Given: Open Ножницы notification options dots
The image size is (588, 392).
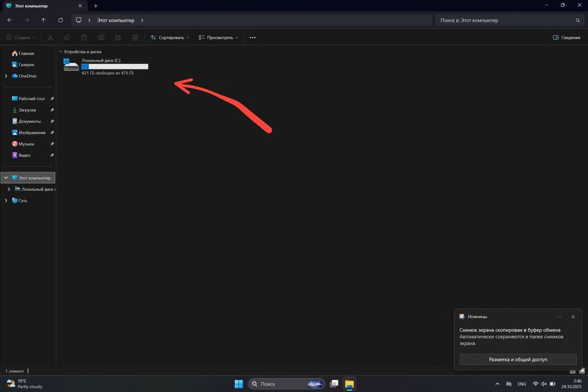Looking at the screenshot, I should 559,317.
